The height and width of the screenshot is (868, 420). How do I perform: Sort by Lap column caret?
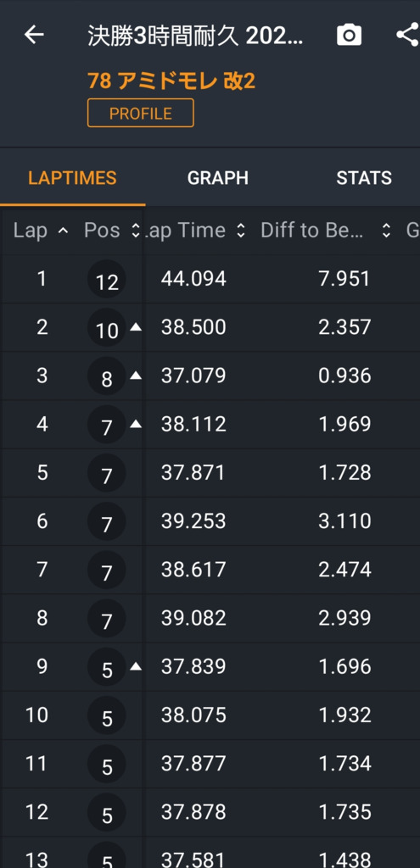63,231
